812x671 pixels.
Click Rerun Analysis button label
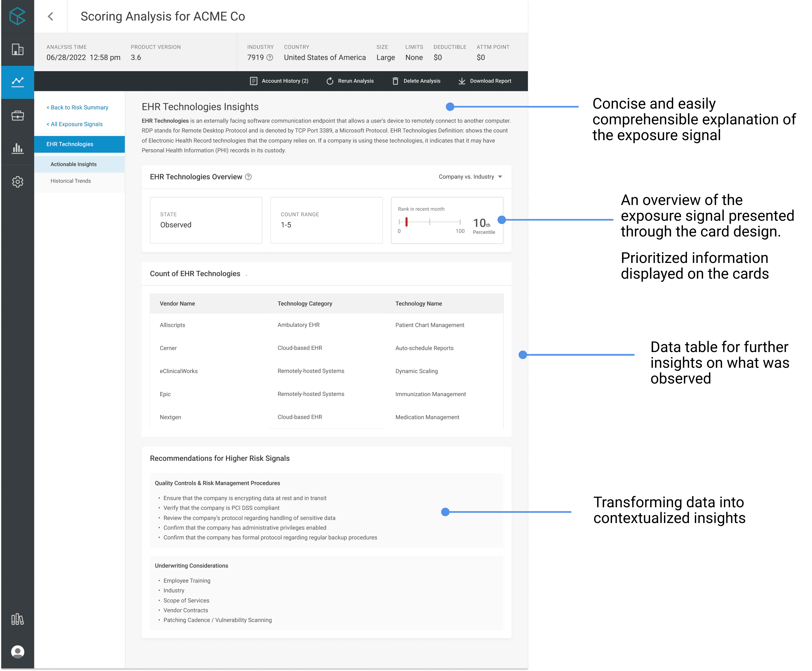point(356,81)
